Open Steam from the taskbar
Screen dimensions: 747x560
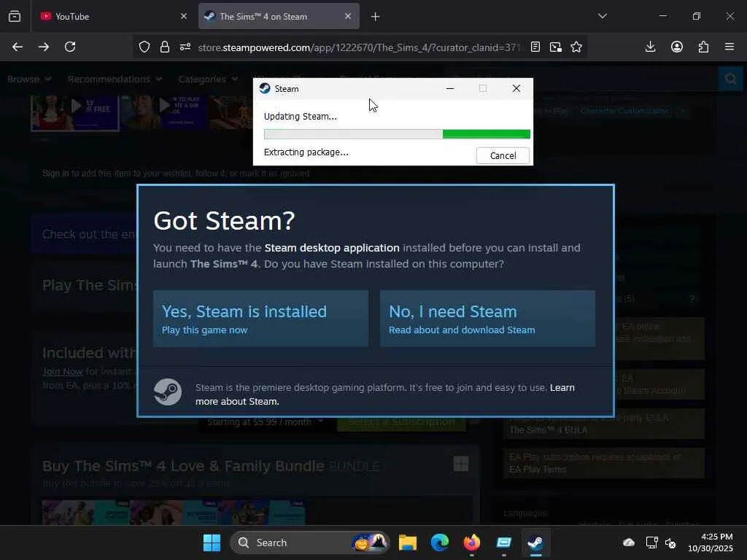pos(535,542)
